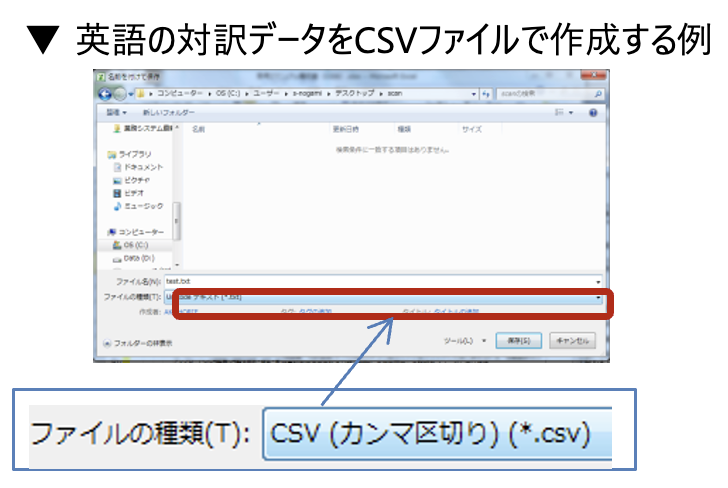The height and width of the screenshot is (488, 728).
Task: Sort by 種類 column header
Action: coord(404,129)
